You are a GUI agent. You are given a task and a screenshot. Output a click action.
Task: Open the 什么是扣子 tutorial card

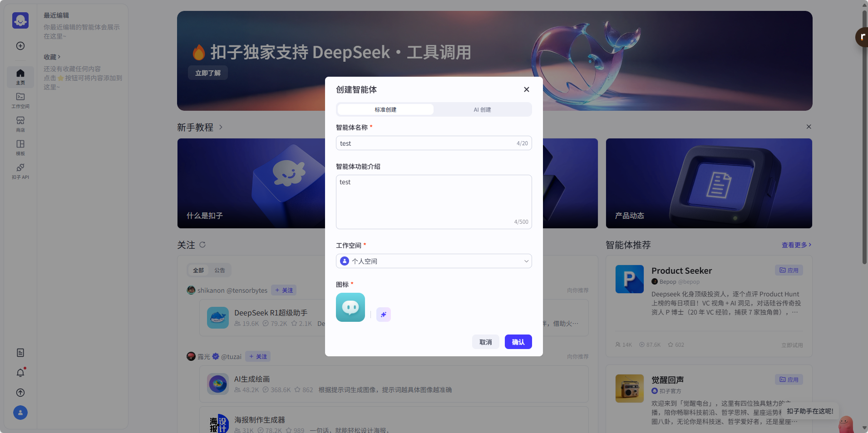coord(251,183)
